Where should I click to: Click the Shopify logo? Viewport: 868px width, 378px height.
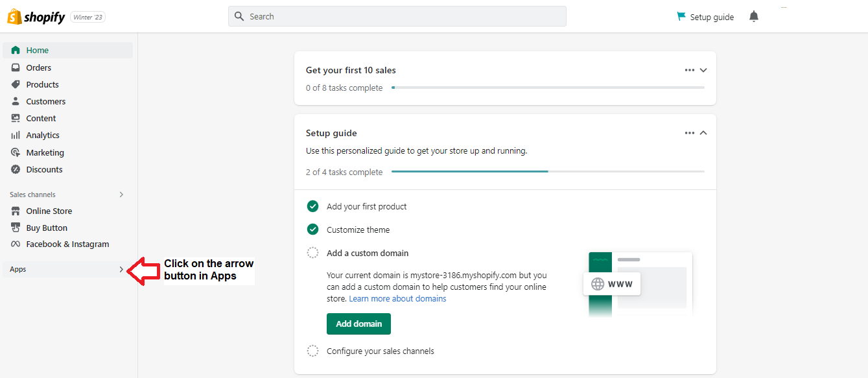(x=36, y=17)
